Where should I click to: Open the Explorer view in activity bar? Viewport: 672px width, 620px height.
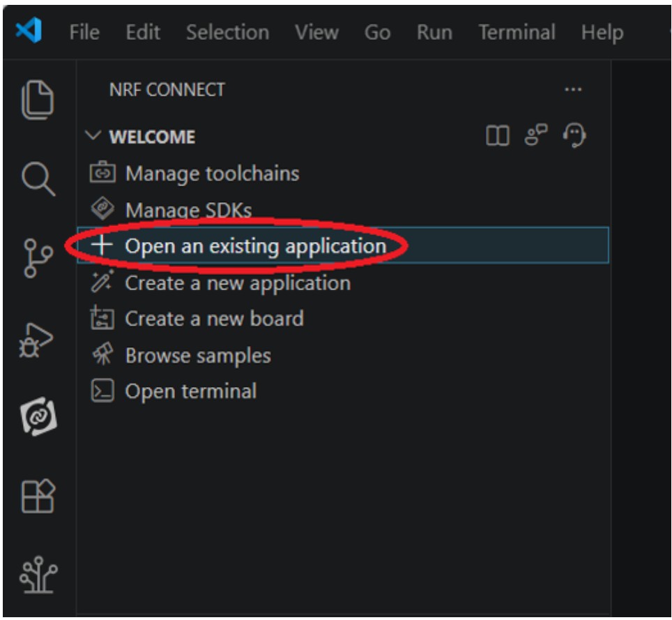tap(38, 100)
